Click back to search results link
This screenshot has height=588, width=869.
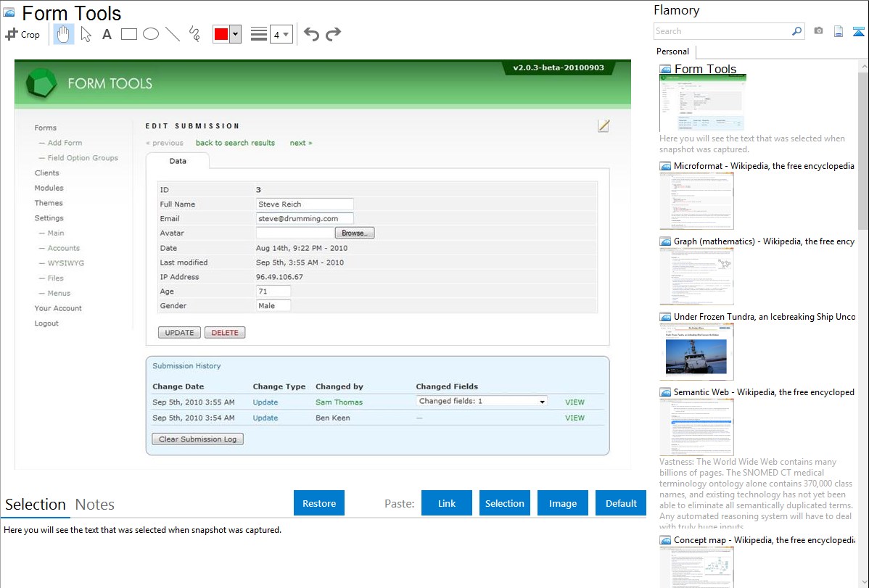coord(235,142)
